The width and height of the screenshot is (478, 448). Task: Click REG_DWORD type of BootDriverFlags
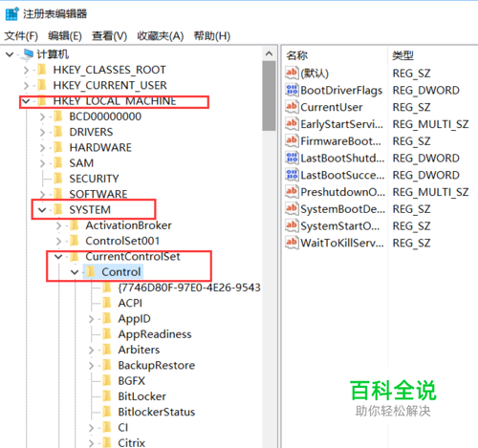click(x=425, y=91)
